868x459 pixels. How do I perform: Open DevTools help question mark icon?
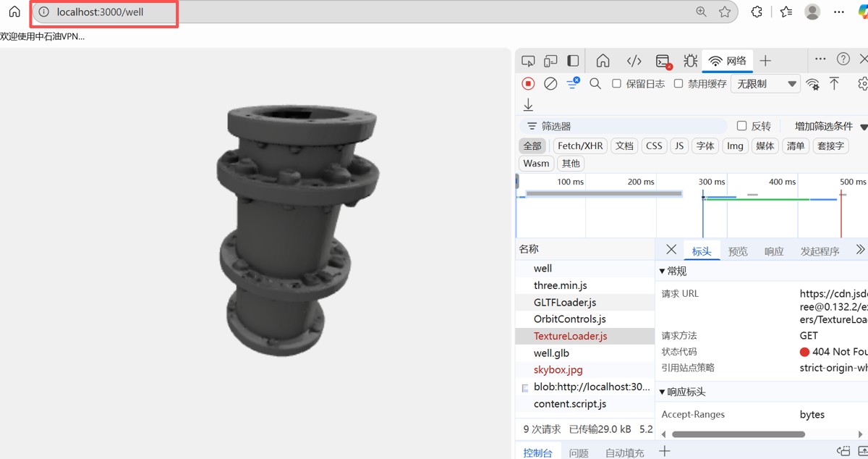843,59
